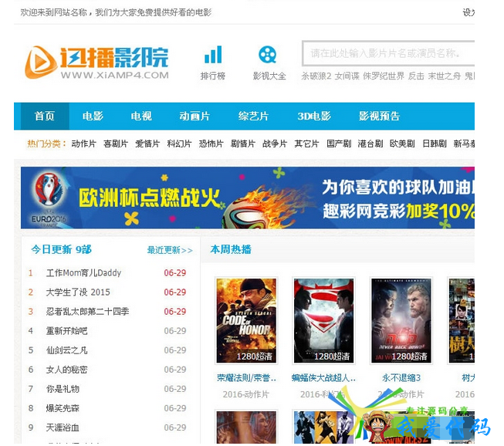This screenshot has width=504, height=446.
Task: Click the Batman v Superman poster thumbnail
Action: pos(323,321)
